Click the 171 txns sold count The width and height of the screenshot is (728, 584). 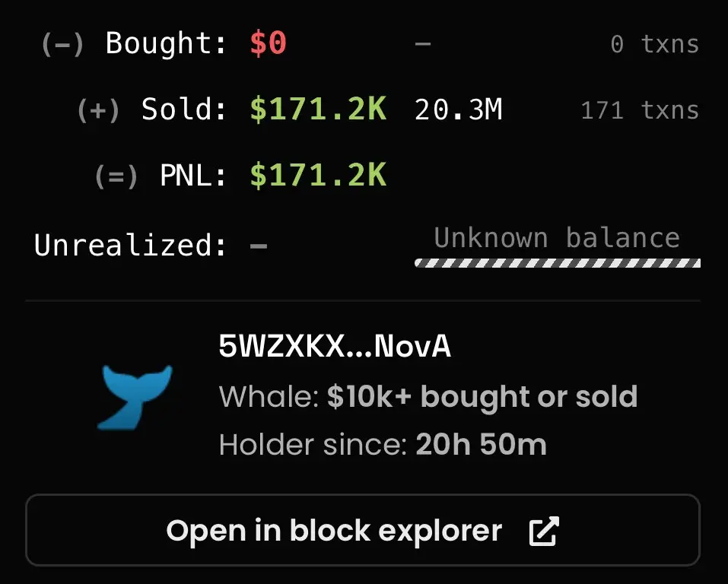[639, 111]
